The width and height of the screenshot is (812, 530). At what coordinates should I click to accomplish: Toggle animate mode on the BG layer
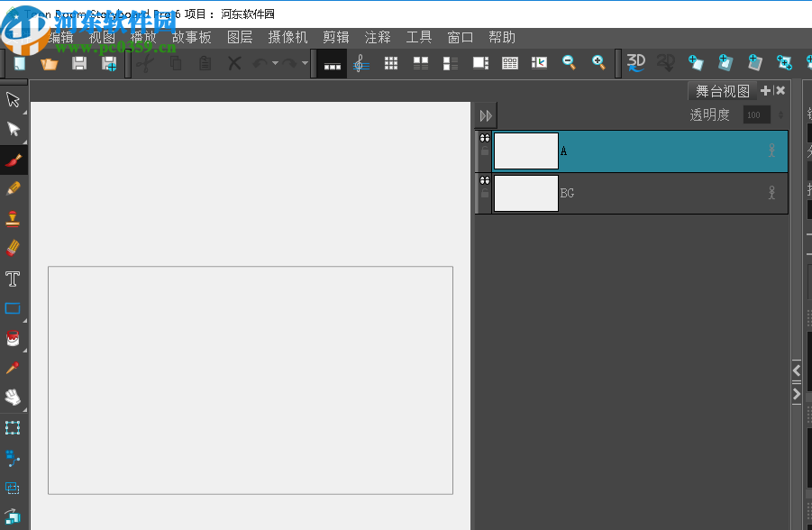(771, 192)
